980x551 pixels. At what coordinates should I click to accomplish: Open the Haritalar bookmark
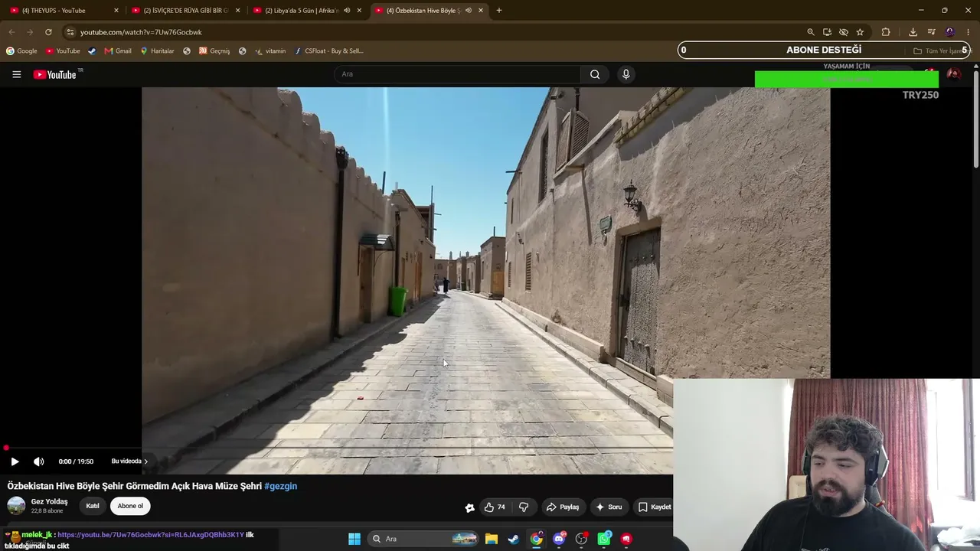coord(157,51)
